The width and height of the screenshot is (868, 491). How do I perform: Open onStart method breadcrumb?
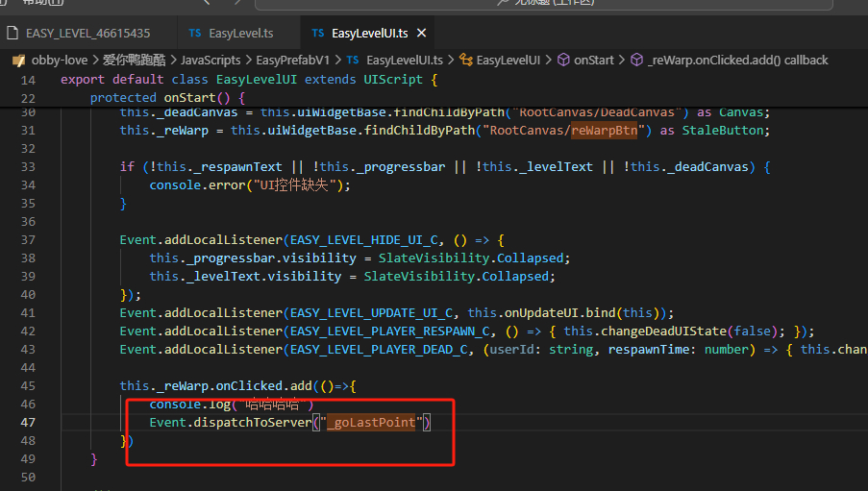tap(593, 60)
